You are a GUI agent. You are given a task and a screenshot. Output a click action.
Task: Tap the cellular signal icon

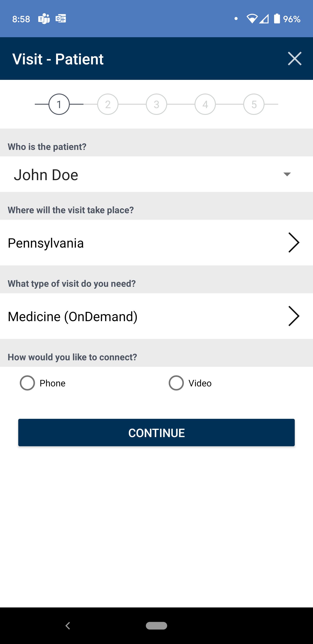click(264, 19)
